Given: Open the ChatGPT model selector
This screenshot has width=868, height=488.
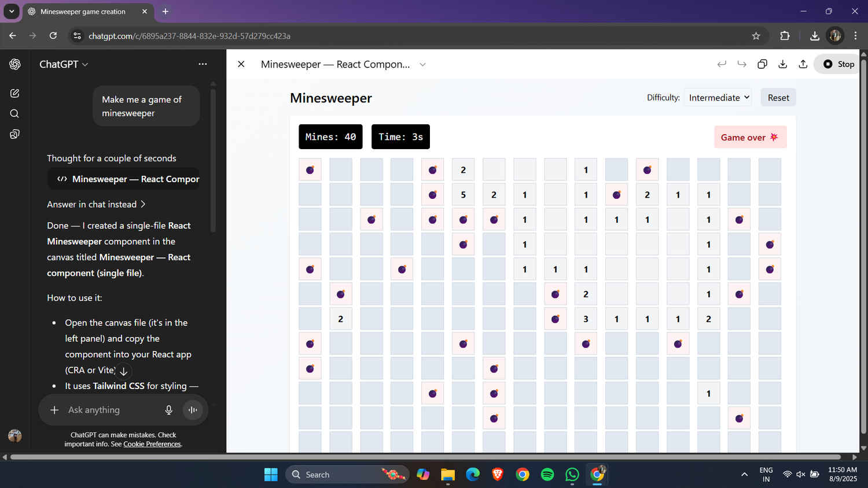Looking at the screenshot, I should [x=64, y=64].
